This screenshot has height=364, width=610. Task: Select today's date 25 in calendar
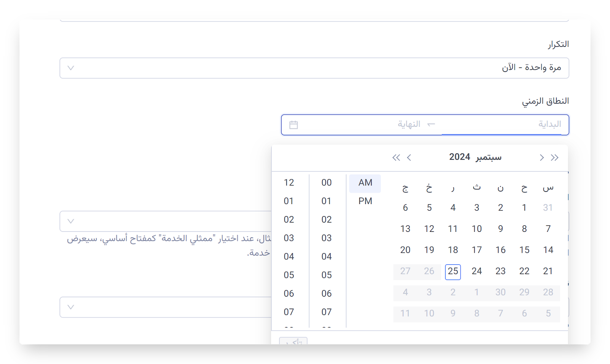click(x=453, y=271)
